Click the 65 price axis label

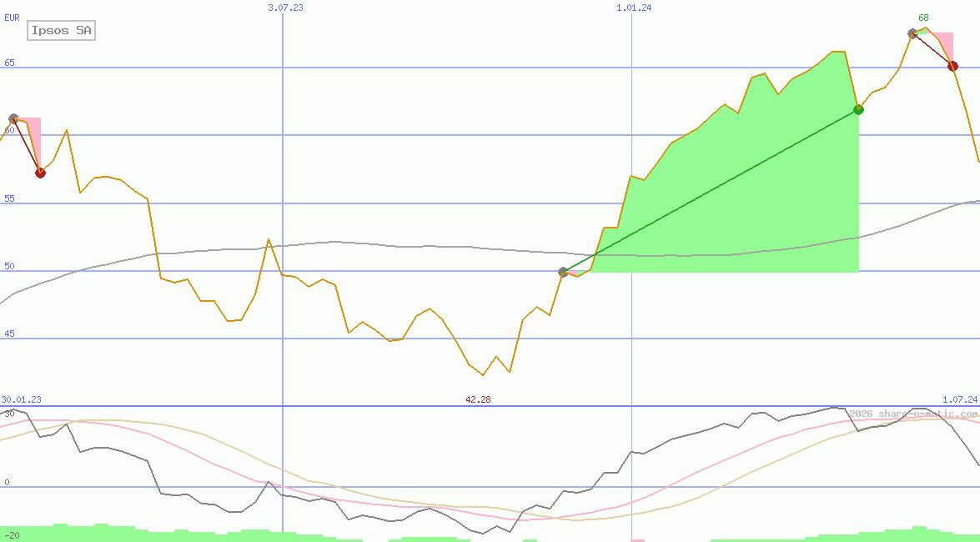(x=9, y=63)
